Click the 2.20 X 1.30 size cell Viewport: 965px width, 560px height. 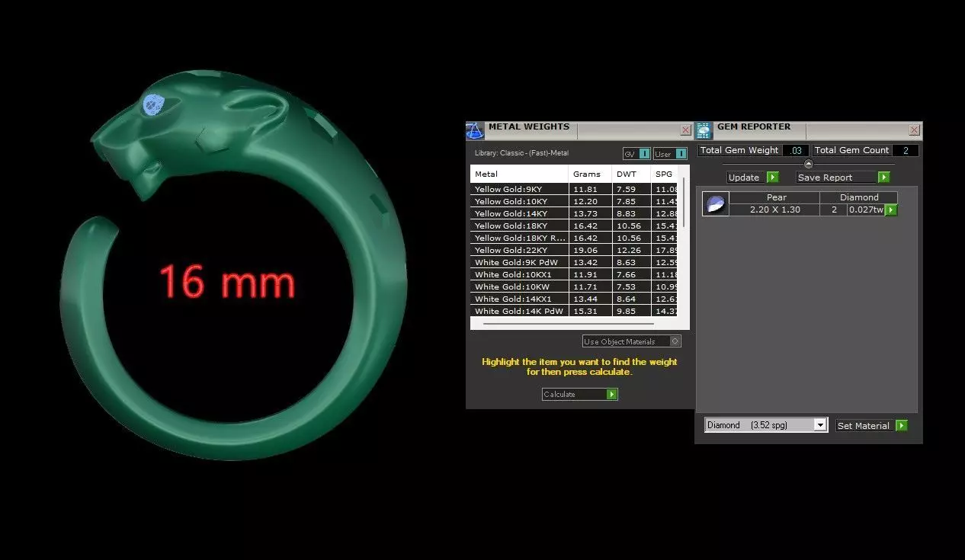[x=775, y=210]
